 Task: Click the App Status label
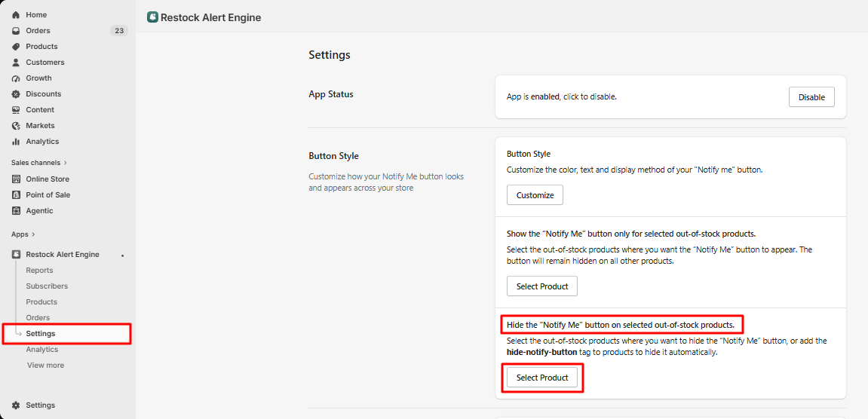coord(331,94)
